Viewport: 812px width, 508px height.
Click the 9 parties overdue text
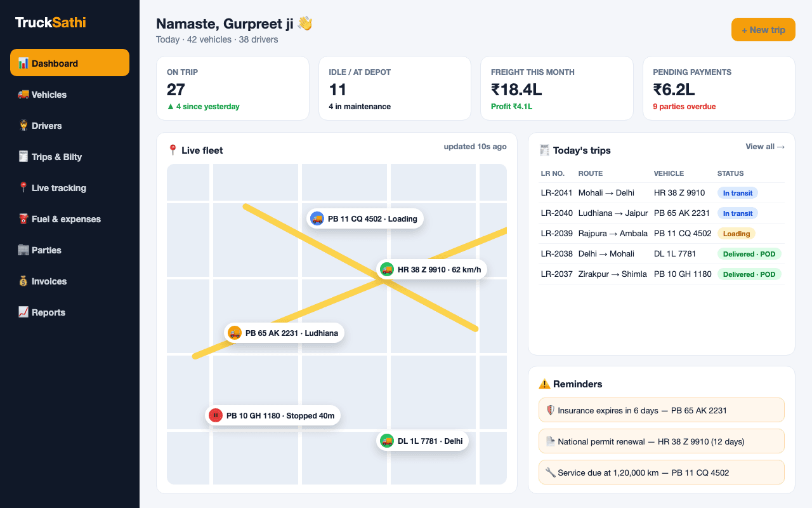pyautogui.click(x=684, y=107)
